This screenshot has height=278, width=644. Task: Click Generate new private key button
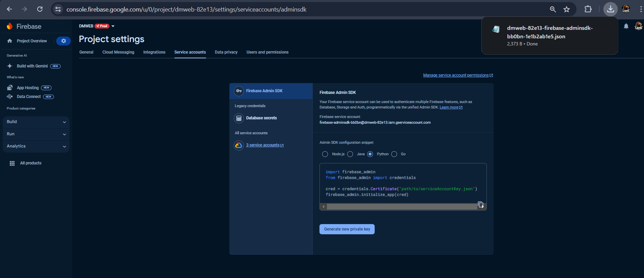(347, 229)
